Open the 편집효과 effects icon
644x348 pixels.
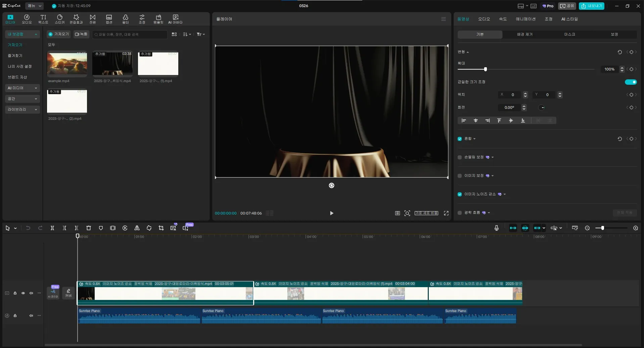pyautogui.click(x=76, y=19)
